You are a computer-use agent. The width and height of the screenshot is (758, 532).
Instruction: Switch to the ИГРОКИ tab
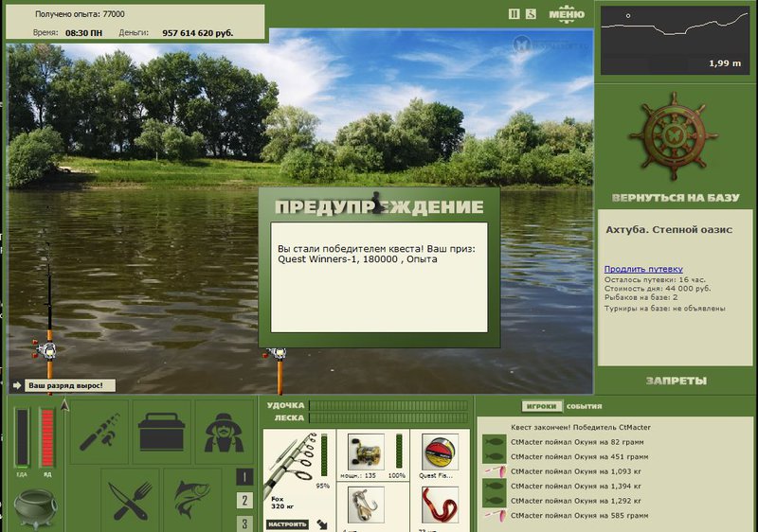pos(541,406)
